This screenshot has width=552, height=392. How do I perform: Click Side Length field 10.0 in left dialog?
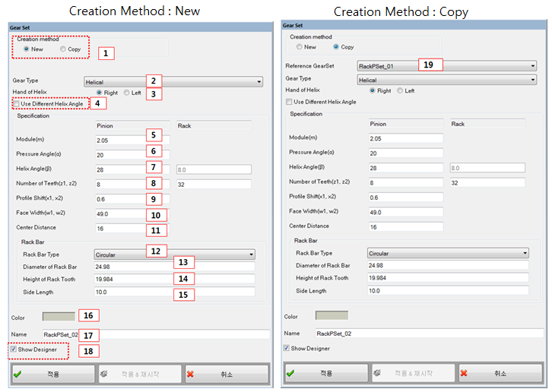174,292
